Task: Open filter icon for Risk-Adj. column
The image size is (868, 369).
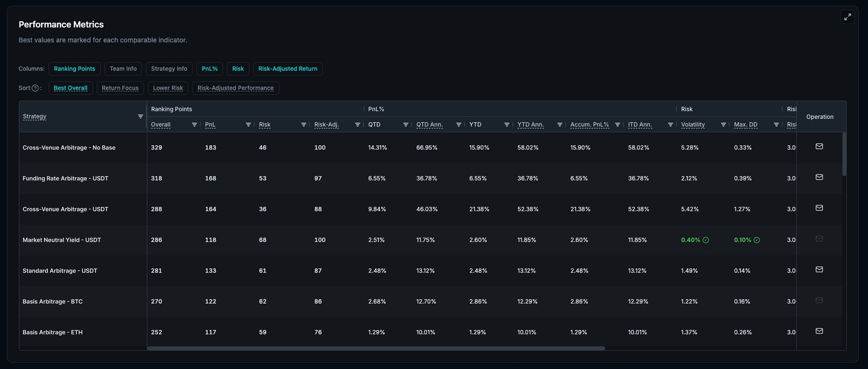Action: (357, 124)
